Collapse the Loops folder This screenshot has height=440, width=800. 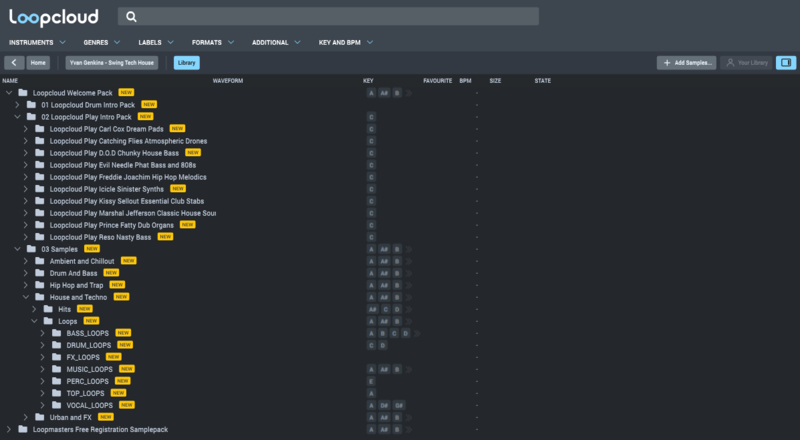(34, 321)
